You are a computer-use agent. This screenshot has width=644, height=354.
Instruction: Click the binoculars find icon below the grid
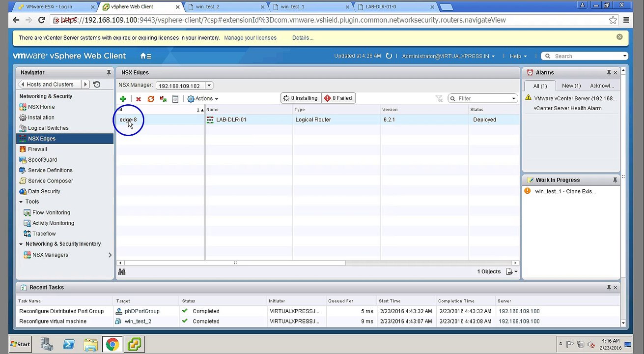[122, 271]
